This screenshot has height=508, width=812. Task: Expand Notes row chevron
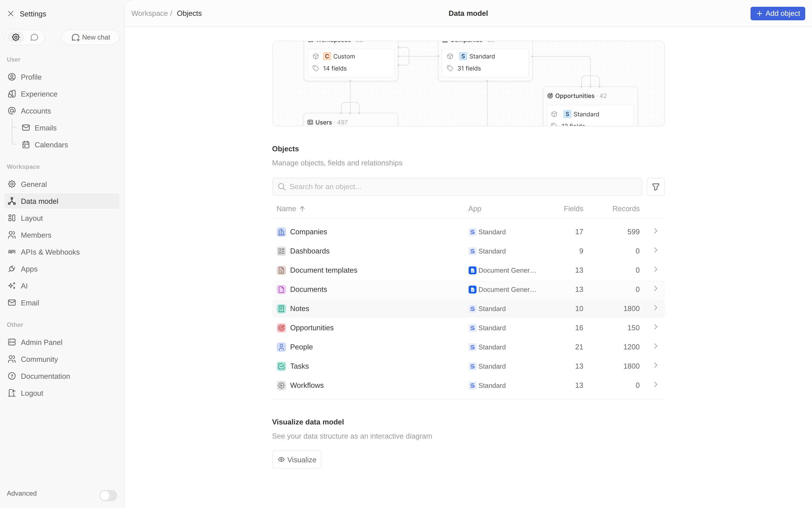655,308
